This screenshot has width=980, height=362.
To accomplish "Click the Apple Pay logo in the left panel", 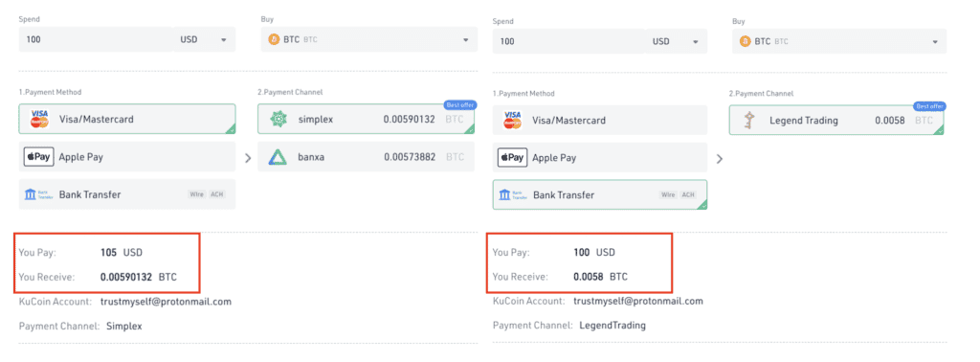I will (38, 157).
